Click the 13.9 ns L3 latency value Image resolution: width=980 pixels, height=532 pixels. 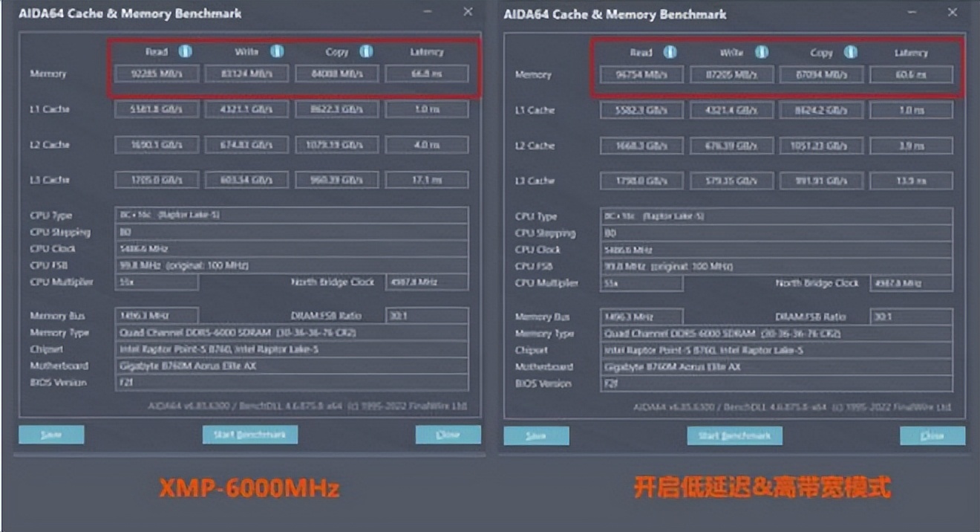pos(912,181)
